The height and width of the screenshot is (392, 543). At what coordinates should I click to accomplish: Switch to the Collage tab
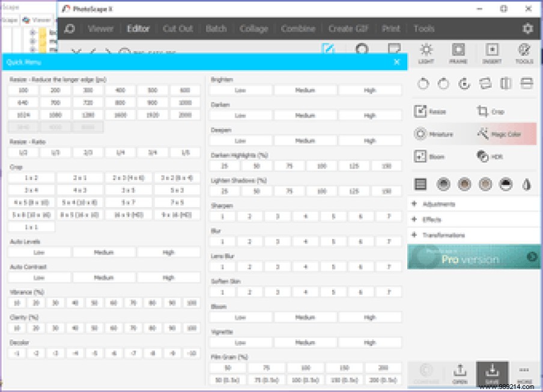[254, 28]
